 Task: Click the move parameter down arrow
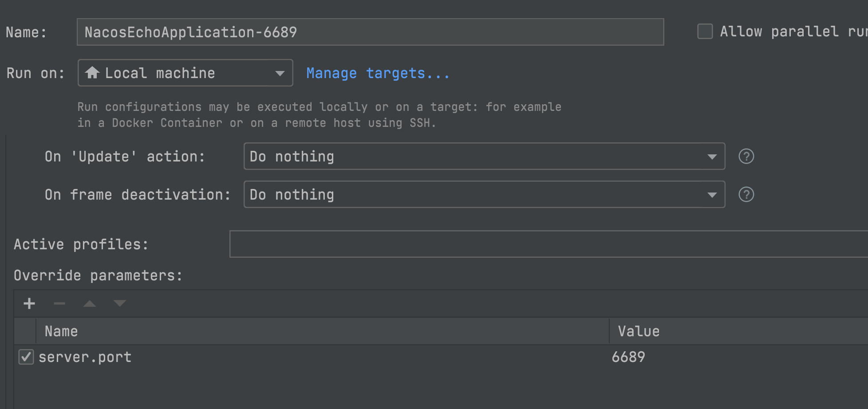coord(120,303)
